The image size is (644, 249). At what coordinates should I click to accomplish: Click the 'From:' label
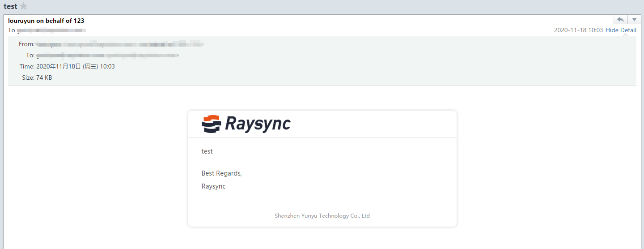point(26,44)
